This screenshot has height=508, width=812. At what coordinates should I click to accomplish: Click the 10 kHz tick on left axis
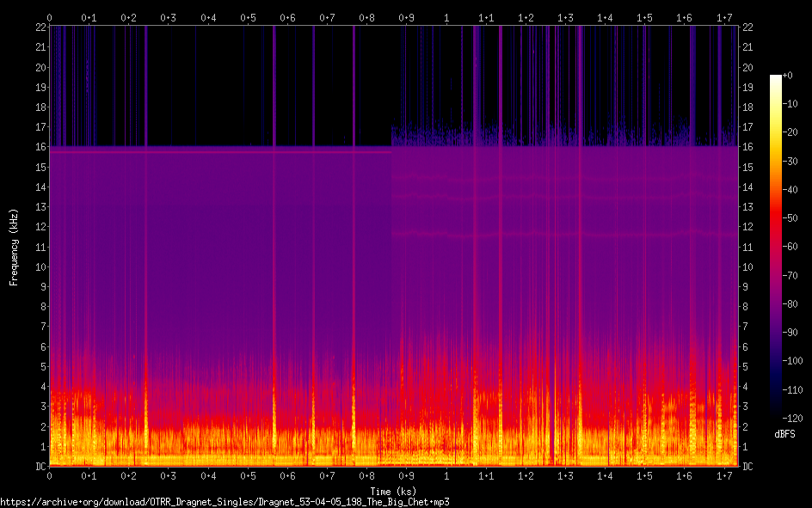40,266
